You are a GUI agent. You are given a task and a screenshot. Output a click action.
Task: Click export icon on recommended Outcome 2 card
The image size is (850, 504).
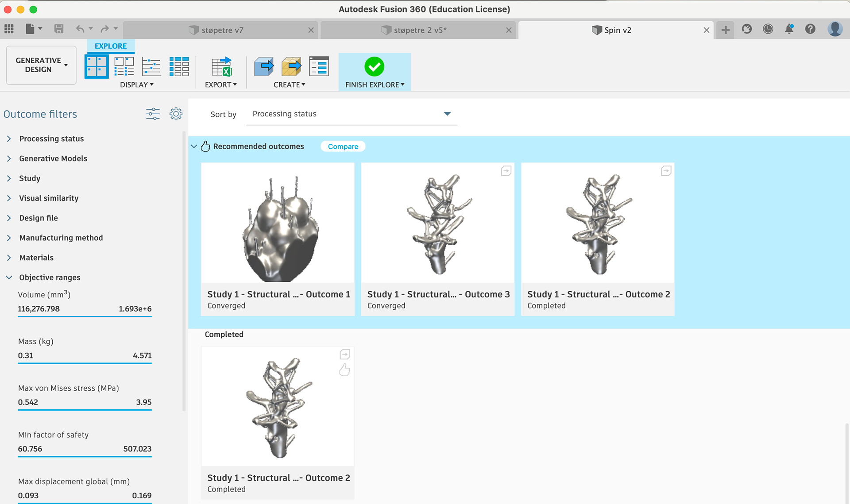(666, 171)
